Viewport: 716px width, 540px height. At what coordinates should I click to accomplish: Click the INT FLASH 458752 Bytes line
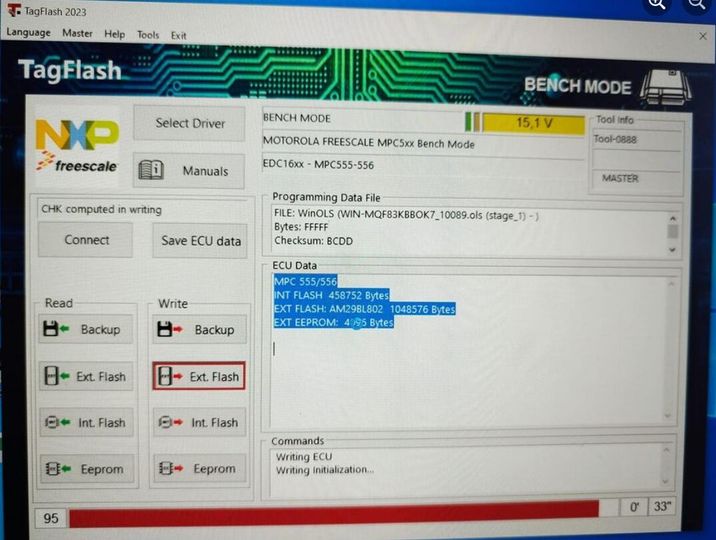(331, 295)
